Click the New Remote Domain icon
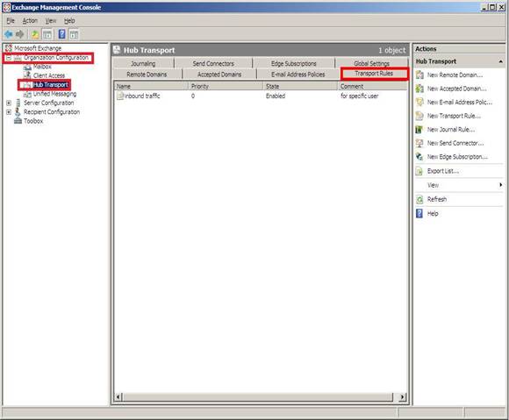Viewport: 509px width, 420px height. pos(419,75)
